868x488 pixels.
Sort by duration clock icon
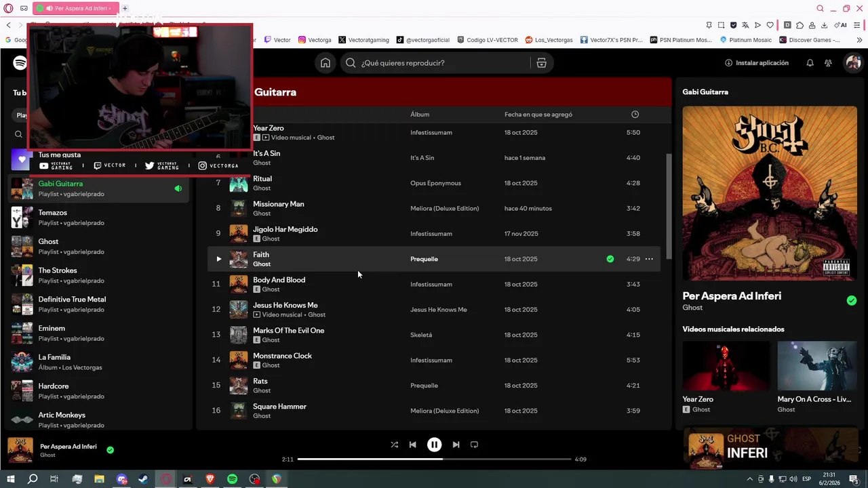point(635,115)
